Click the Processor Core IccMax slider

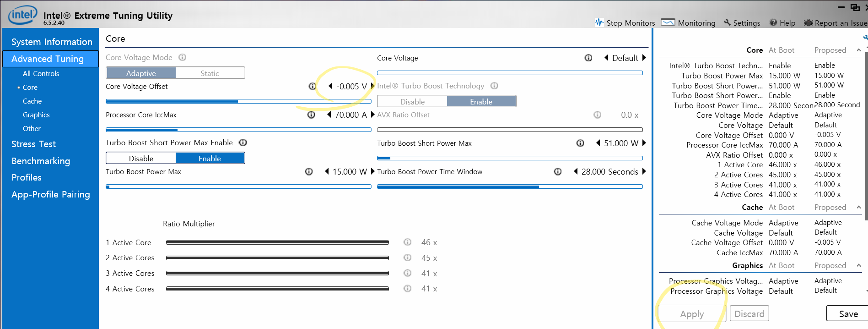pyautogui.click(x=238, y=130)
